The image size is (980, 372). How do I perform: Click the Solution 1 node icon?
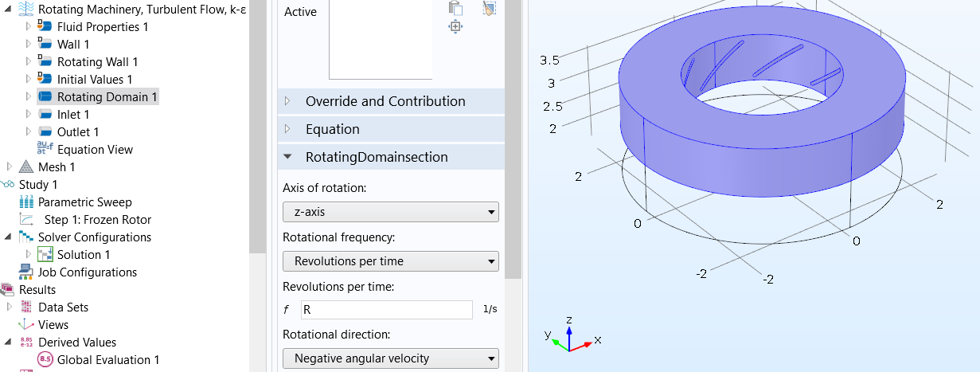click(45, 255)
